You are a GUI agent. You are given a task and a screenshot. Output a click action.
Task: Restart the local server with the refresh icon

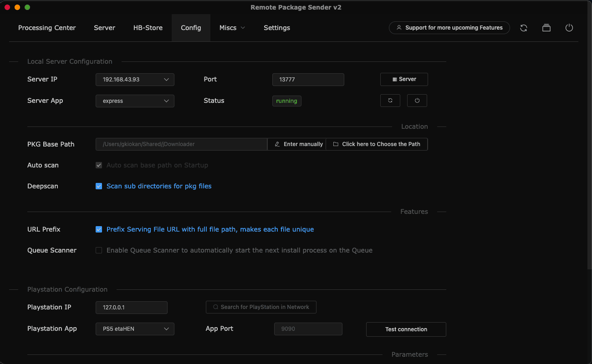(x=390, y=101)
